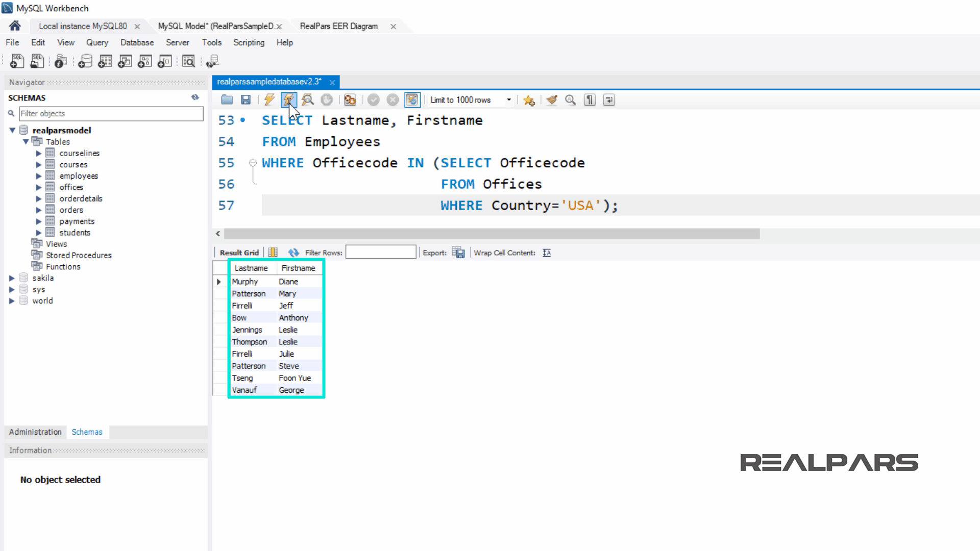
Task: Create a new schema in the connected server
Action: click(85, 61)
